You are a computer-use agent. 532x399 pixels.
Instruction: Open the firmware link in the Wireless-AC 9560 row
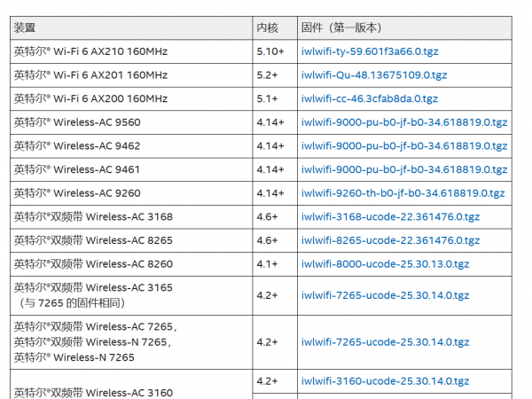coord(404,122)
